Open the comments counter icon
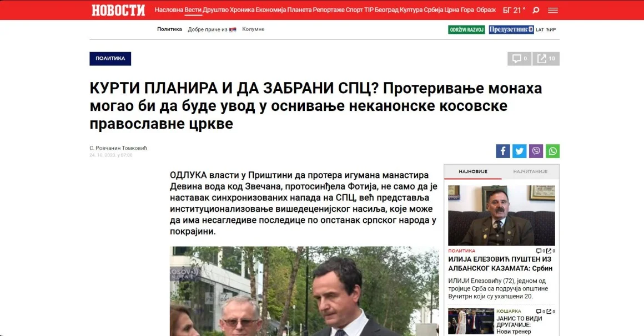644x336 pixels. click(520, 59)
